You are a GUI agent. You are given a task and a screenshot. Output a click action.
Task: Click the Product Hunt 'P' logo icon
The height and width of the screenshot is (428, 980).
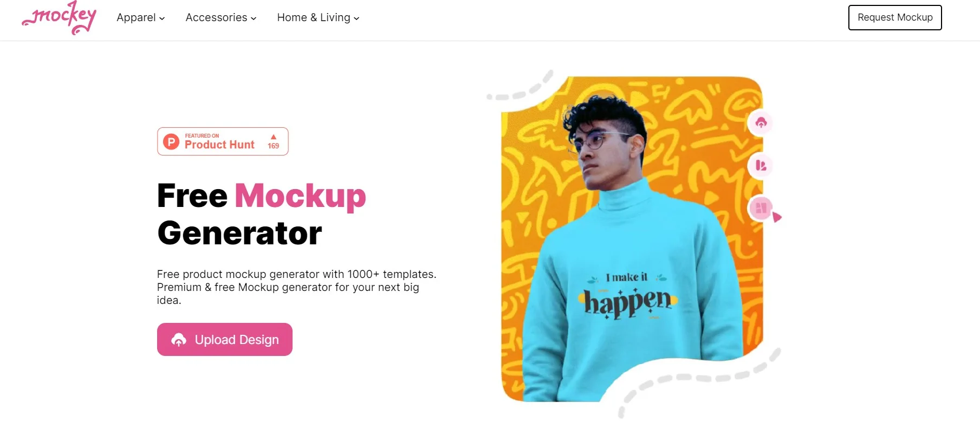pyautogui.click(x=171, y=142)
